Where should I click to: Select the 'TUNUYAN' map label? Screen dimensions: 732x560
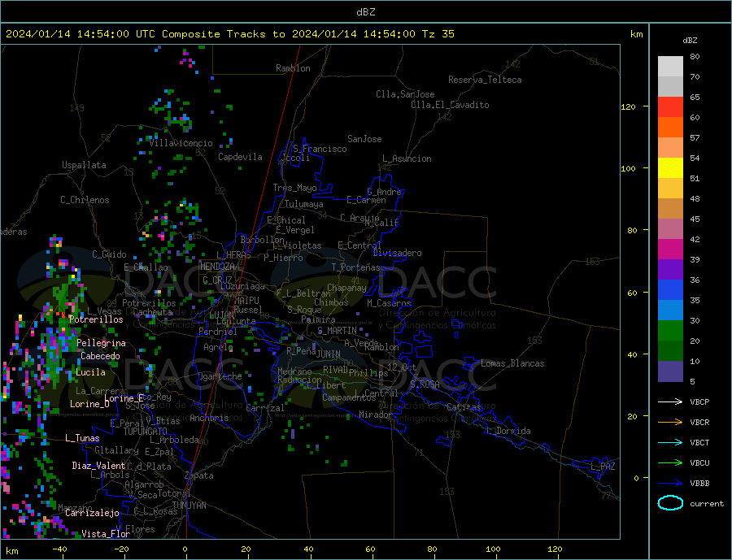189,506
